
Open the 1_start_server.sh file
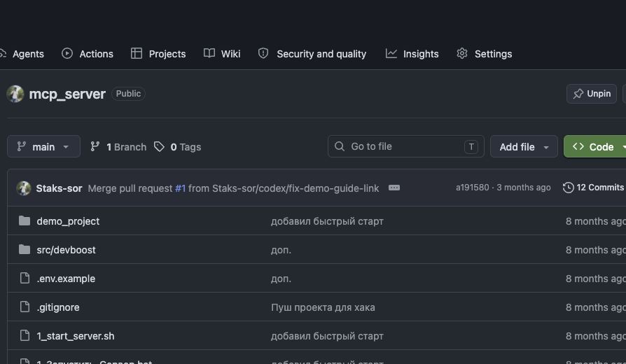coord(76,336)
